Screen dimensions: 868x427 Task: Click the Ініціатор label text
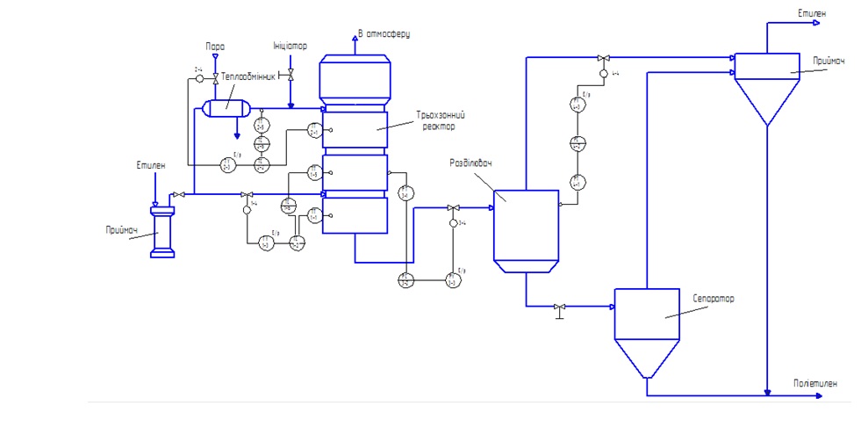tap(290, 46)
